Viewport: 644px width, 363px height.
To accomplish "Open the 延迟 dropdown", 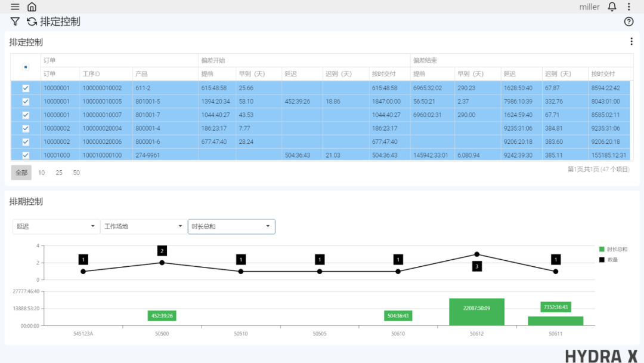I will coord(56,227).
